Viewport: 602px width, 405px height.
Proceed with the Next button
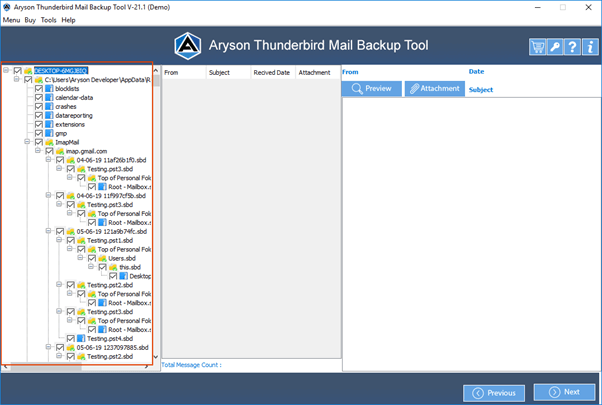[x=564, y=392]
